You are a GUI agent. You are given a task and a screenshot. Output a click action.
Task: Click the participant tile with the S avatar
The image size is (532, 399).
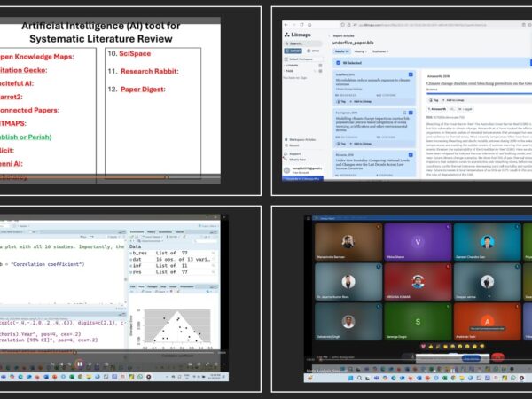(x=418, y=321)
